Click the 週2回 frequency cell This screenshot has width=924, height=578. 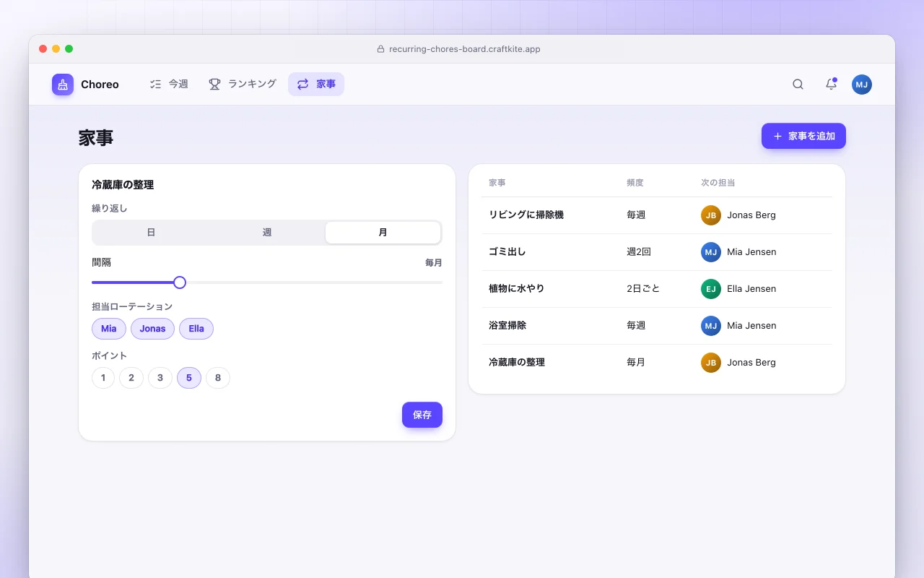click(639, 252)
